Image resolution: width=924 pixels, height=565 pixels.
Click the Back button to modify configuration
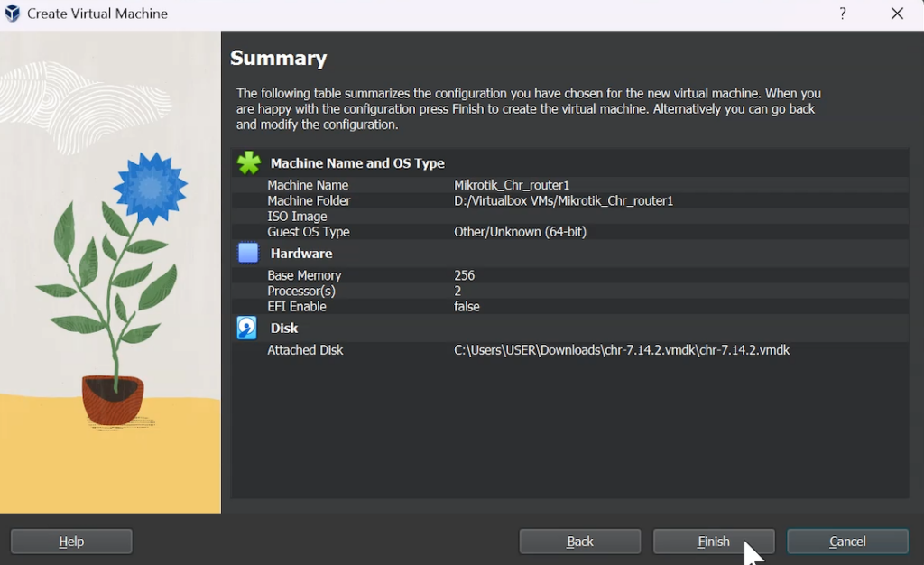coord(579,541)
